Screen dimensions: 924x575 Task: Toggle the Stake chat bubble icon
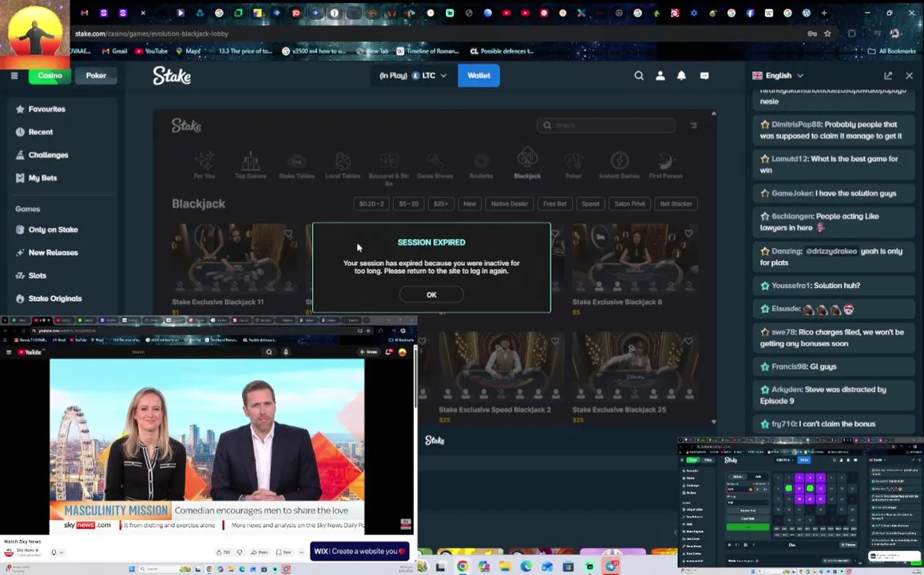coord(704,75)
